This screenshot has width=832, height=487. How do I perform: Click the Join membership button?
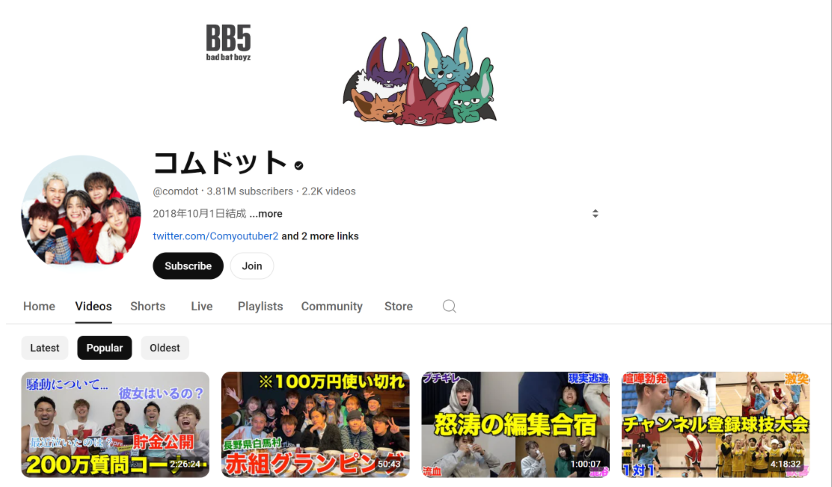[x=252, y=266]
